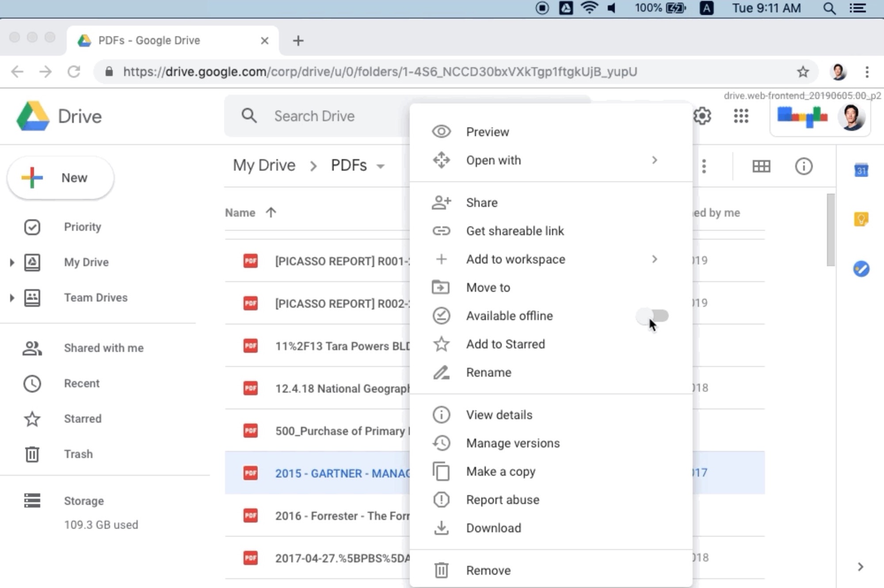Image resolution: width=884 pixels, height=588 pixels.
Task: Click Get shareable link option
Action: 515,230
